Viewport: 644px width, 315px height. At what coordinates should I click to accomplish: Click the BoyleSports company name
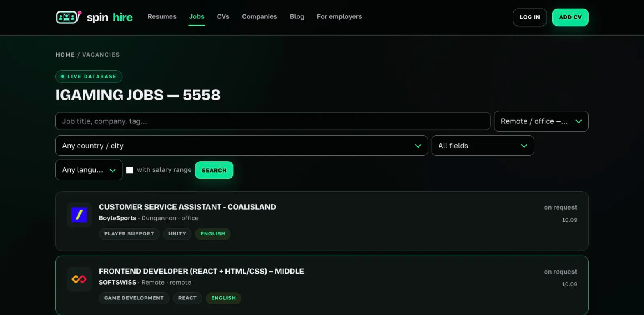pyautogui.click(x=117, y=218)
